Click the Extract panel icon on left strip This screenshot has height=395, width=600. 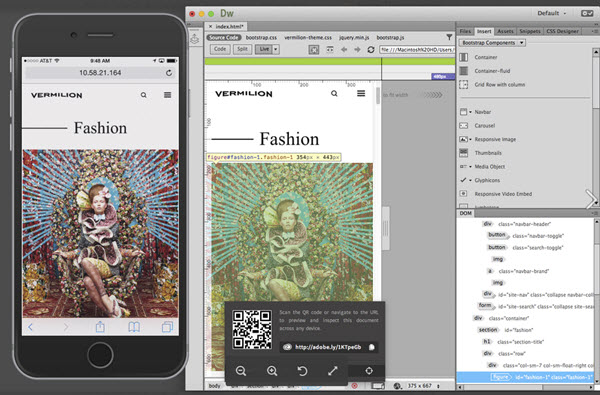195,39
